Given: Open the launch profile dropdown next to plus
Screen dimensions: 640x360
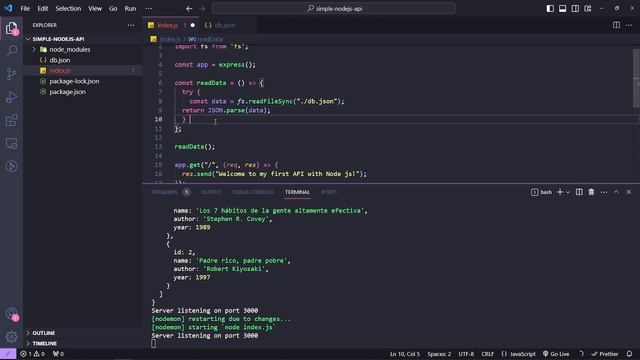Looking at the screenshot, I should coord(568,192).
